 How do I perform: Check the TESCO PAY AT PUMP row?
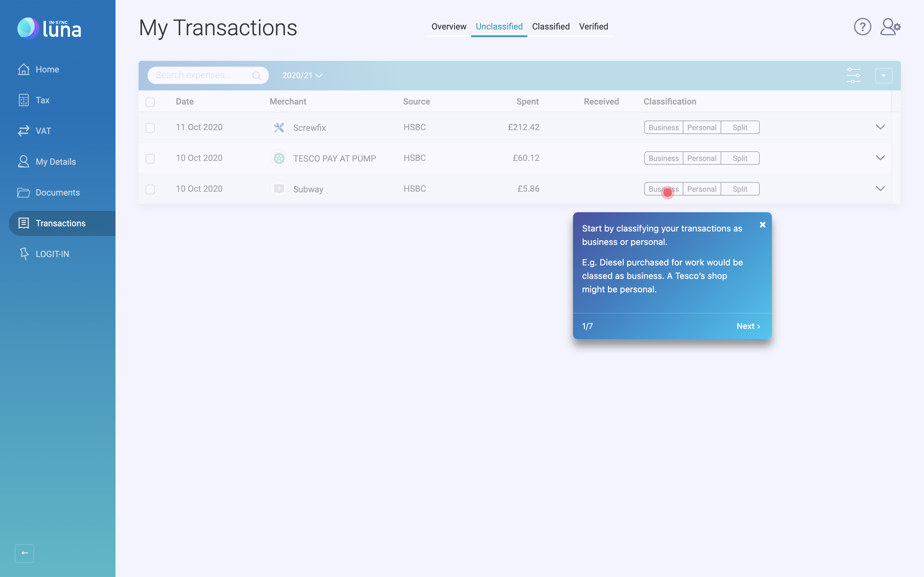[150, 158]
